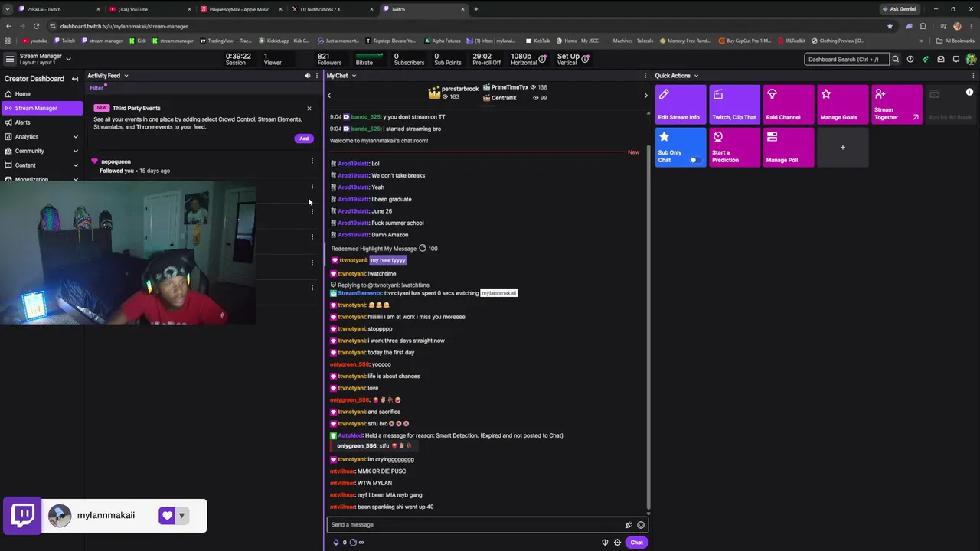Open the chat shield moderation icon
Screen dimensions: 980x551
(605, 543)
